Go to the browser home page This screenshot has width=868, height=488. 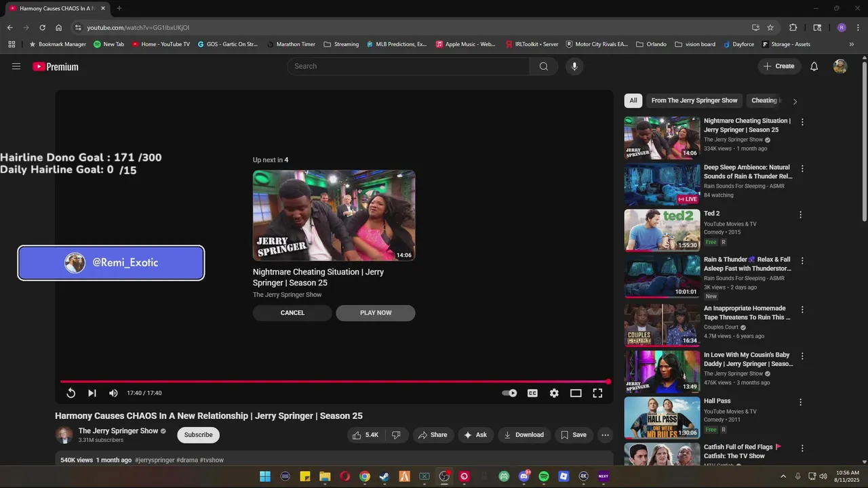[x=59, y=28]
